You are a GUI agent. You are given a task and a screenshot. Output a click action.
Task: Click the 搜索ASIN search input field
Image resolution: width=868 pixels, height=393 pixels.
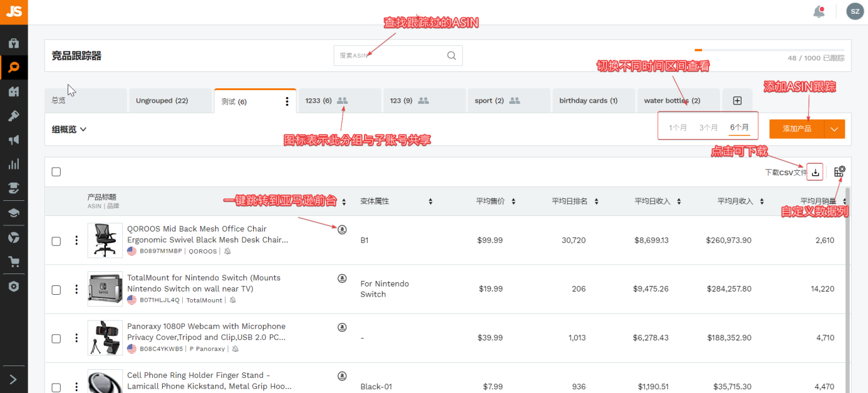click(x=388, y=56)
